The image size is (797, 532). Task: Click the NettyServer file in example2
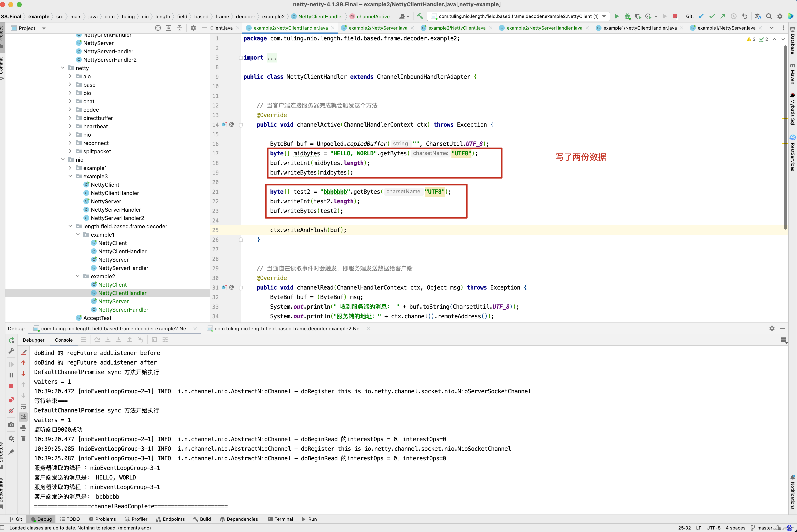click(x=113, y=301)
